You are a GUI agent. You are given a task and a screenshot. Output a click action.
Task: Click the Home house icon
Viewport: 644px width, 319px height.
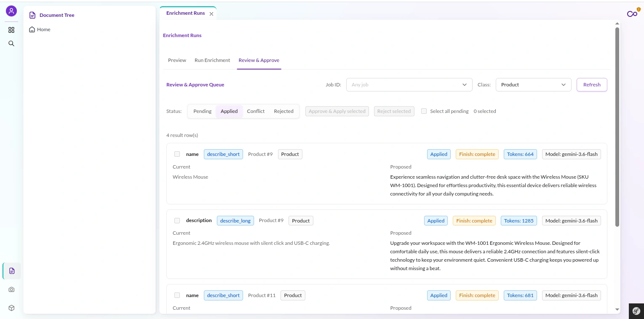click(32, 29)
